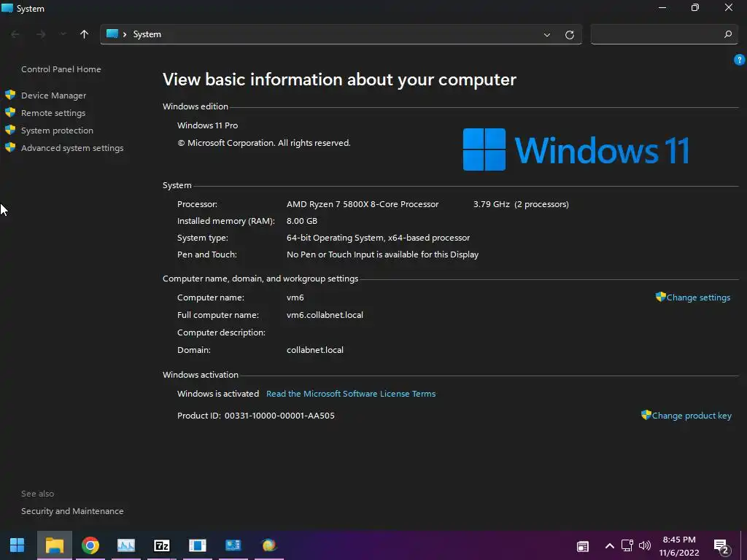Screen dimensions: 747x560
Task: Click the Advanced system settings shield icon
Action: [10, 147]
